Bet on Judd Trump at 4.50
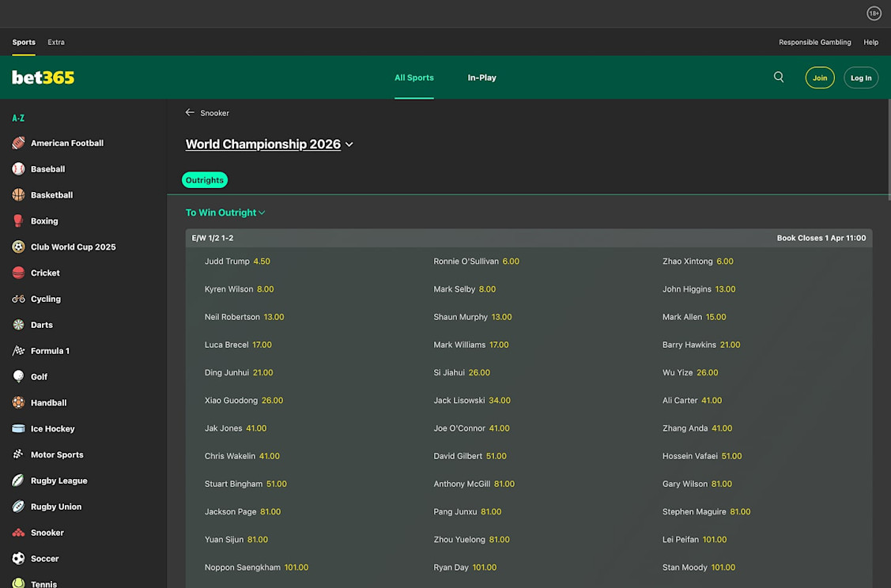Viewport: 891px width, 588px height. coord(237,262)
